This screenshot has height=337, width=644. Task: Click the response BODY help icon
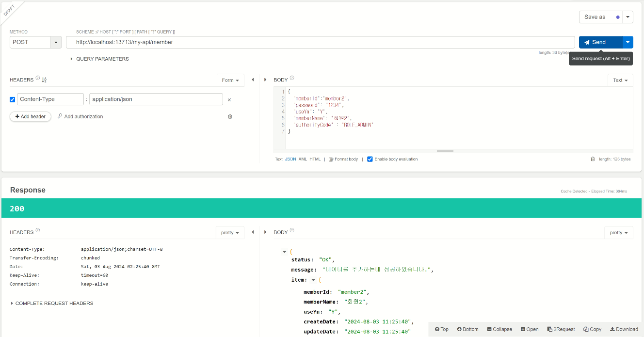[x=292, y=231]
